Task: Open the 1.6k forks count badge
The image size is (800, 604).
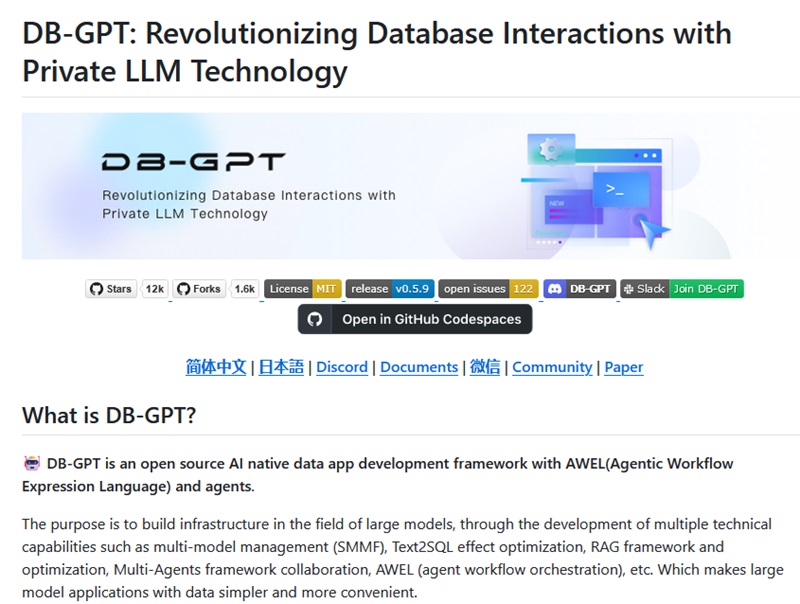Action: pos(244,289)
